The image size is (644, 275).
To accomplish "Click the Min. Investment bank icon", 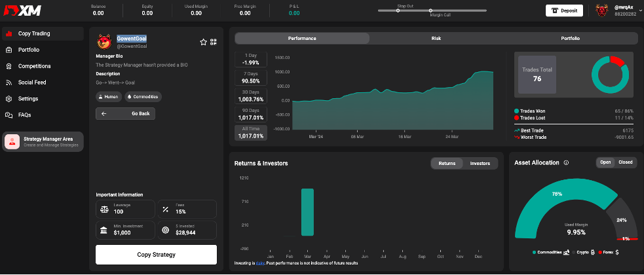I will tap(104, 230).
